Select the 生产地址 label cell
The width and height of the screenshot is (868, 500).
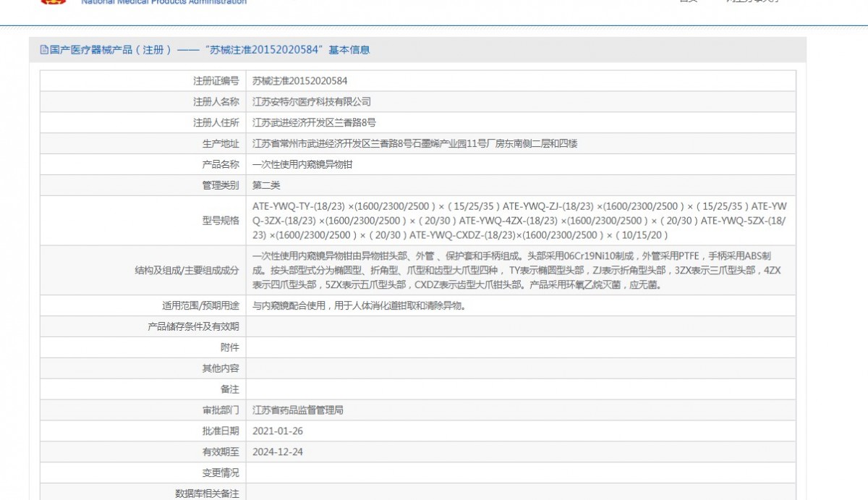[x=220, y=144]
